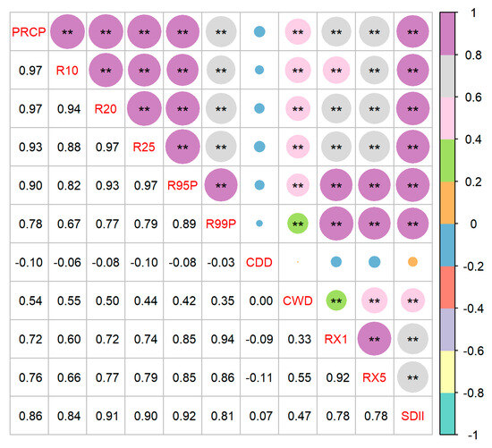This screenshot has height=448, width=492.
Task: Click the 0.67 correlation value
Action: pyautogui.click(x=69, y=224)
